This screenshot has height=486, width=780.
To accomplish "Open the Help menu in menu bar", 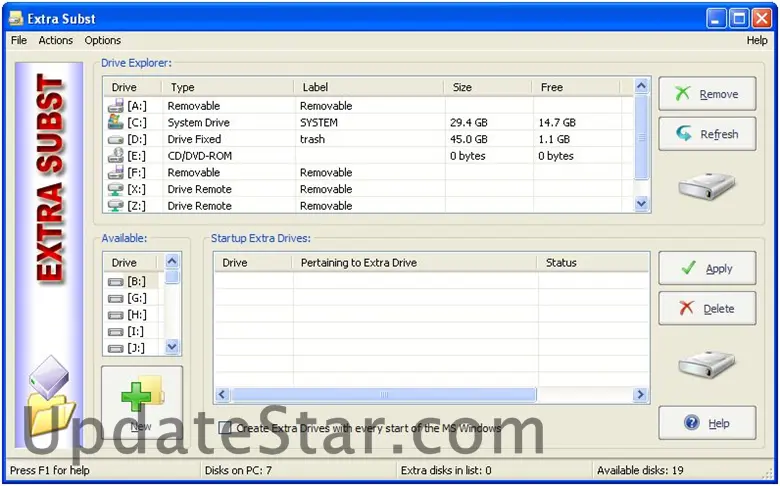I will coord(757,40).
